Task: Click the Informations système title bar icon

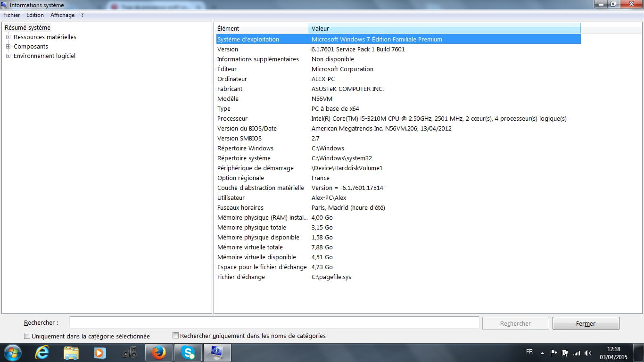Action: (4, 5)
